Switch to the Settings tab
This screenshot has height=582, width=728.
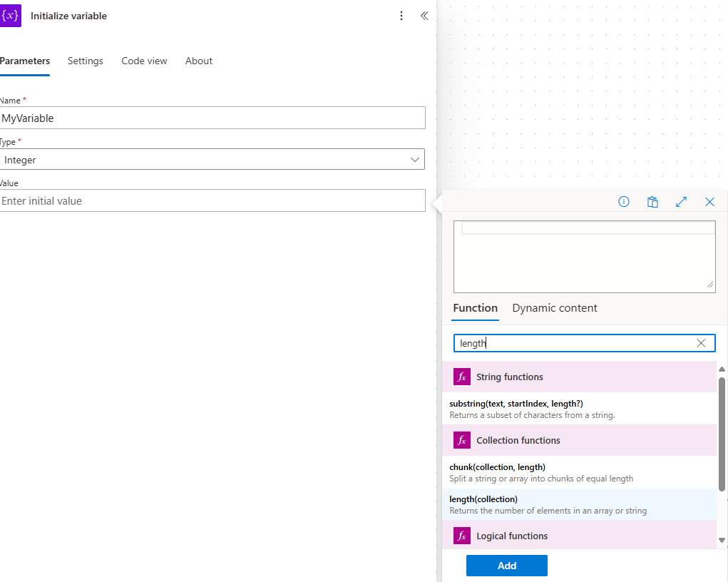85,61
